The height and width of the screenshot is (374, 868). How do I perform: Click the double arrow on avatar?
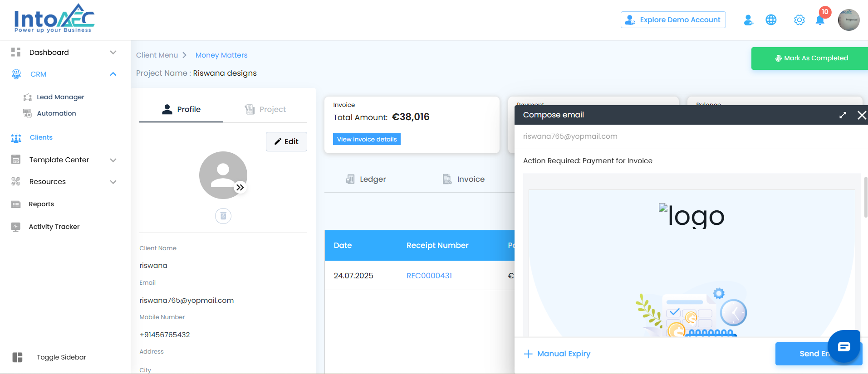pos(240,187)
